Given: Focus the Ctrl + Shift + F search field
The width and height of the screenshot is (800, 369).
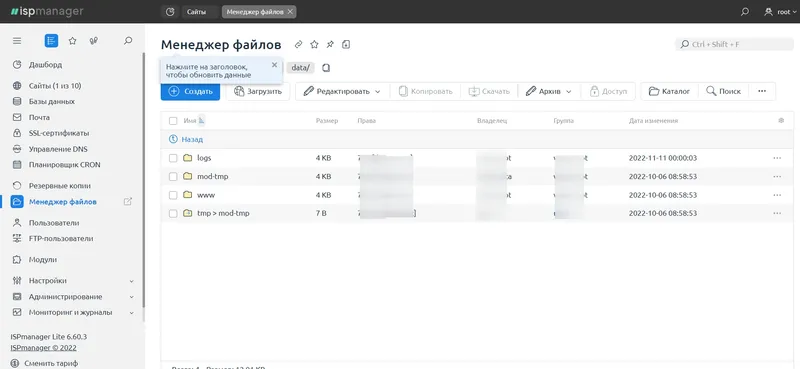Looking at the screenshot, I should 734,44.
